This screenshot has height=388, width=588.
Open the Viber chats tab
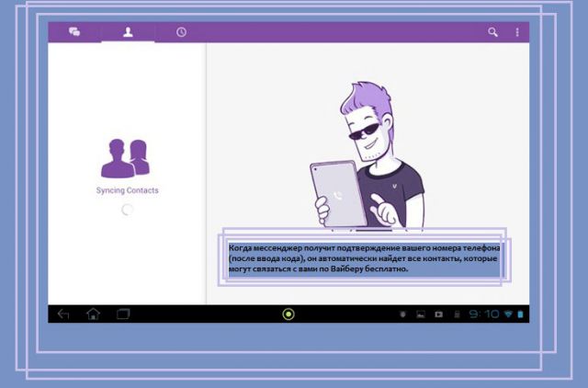74,32
